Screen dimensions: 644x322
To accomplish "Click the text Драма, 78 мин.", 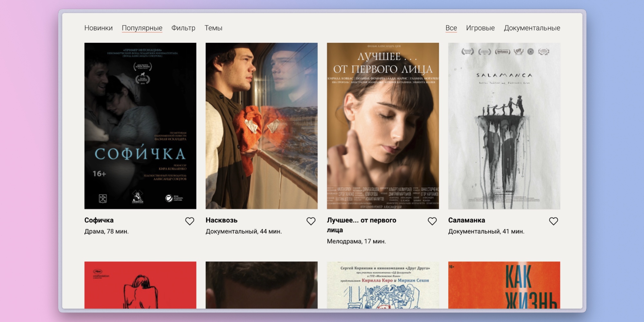I will (107, 232).
